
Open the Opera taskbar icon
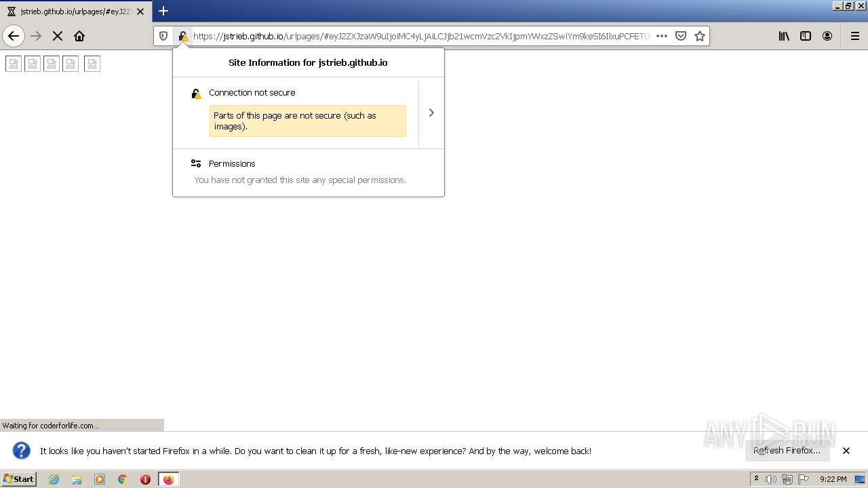[x=145, y=479]
